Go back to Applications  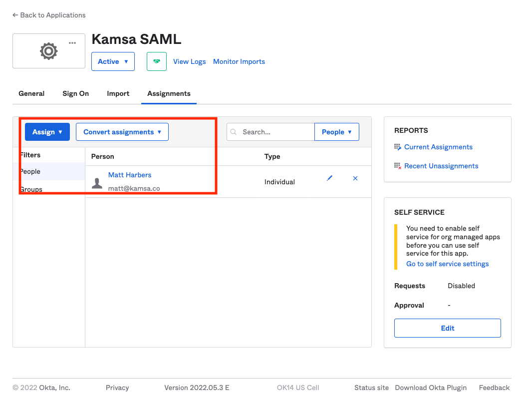(x=49, y=15)
